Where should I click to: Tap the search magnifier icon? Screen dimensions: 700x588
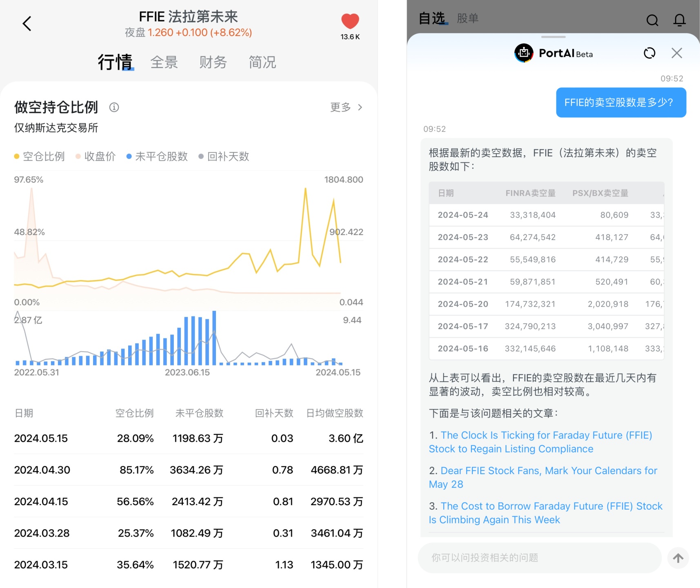point(652,20)
